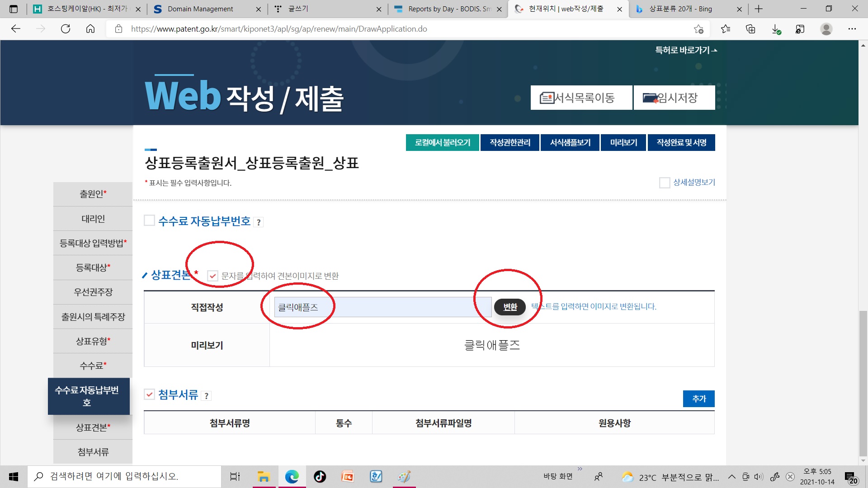
Task: Toggle the 수수료 자동납부번호 checkbox
Action: (x=149, y=221)
